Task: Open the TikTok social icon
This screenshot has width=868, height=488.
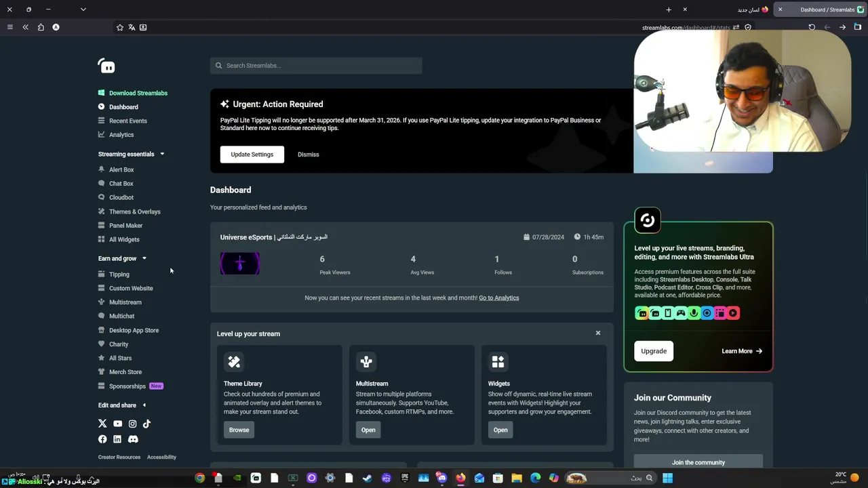Action: click(146, 424)
